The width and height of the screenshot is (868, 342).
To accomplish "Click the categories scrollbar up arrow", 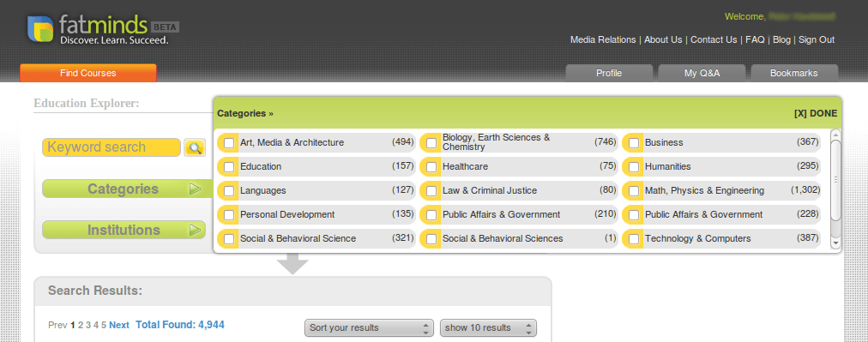I will point(836,135).
